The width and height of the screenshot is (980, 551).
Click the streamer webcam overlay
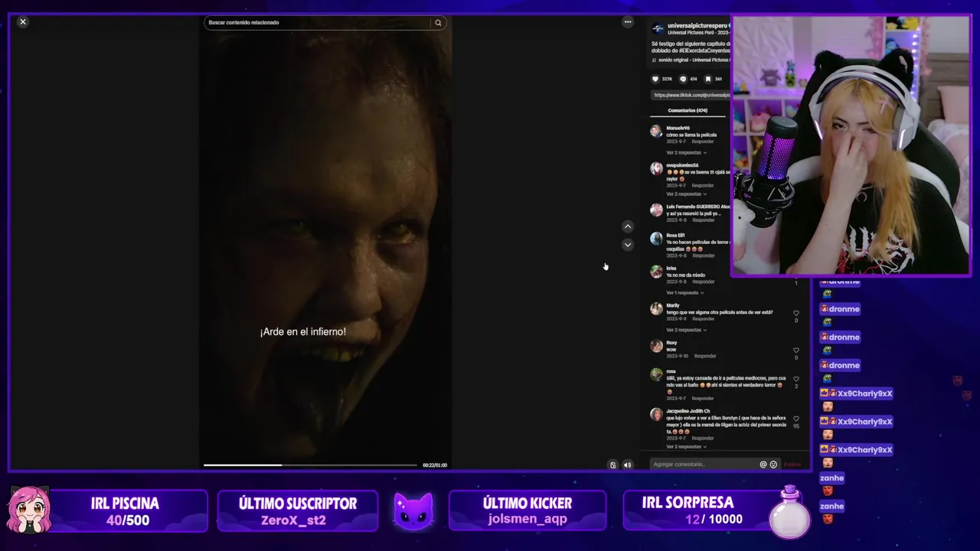coord(851,145)
